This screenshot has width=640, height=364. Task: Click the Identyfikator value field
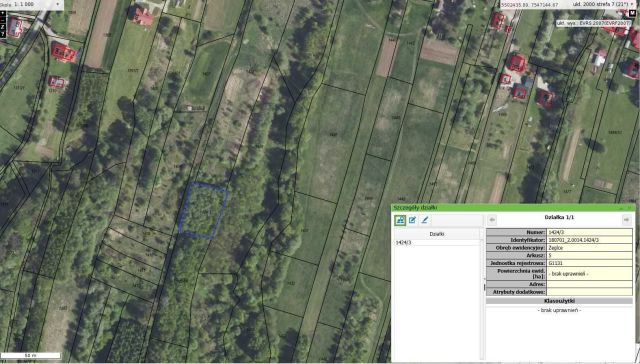tap(589, 240)
